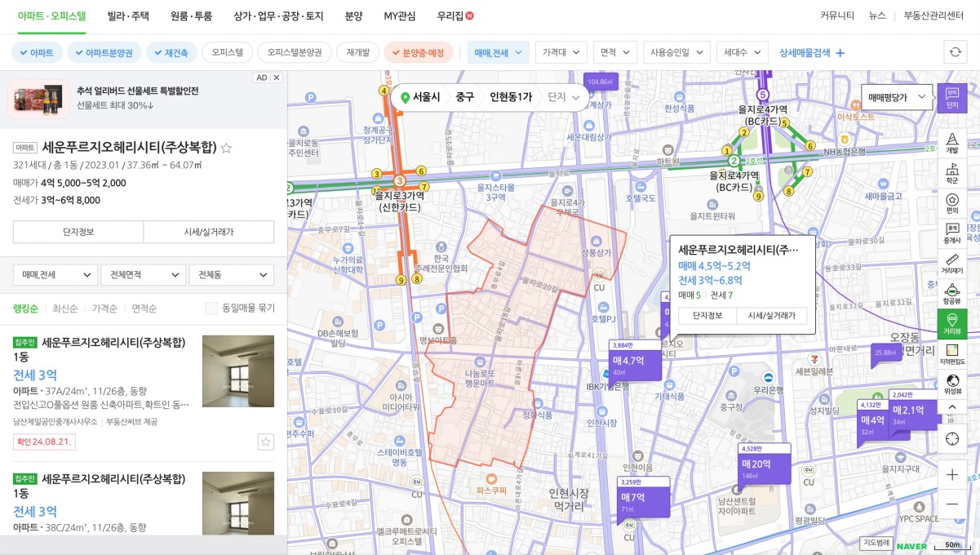Sort listings by 최신순

coord(65,309)
